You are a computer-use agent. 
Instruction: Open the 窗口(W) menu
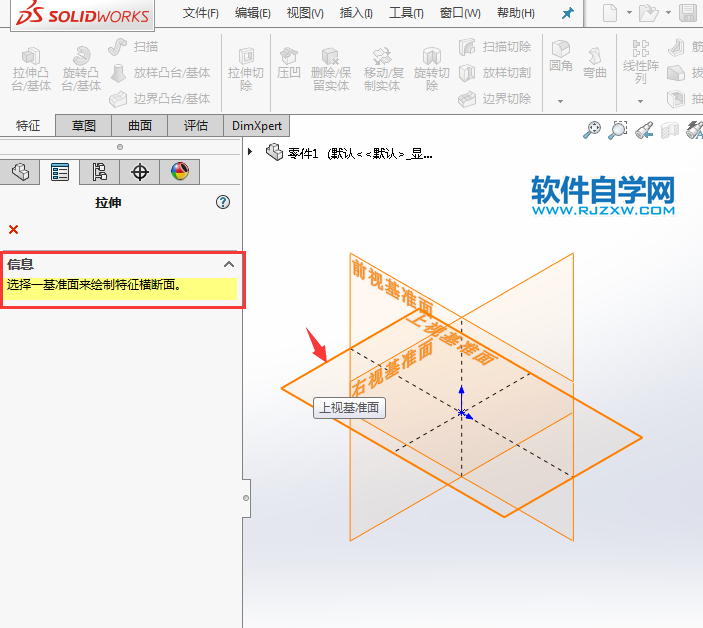click(460, 13)
